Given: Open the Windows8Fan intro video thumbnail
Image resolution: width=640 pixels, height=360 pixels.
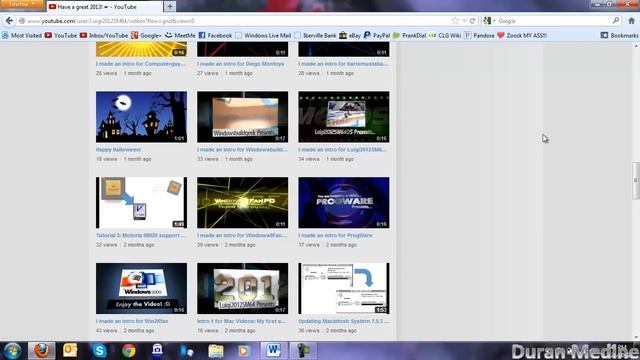Looking at the screenshot, I should [x=242, y=202].
